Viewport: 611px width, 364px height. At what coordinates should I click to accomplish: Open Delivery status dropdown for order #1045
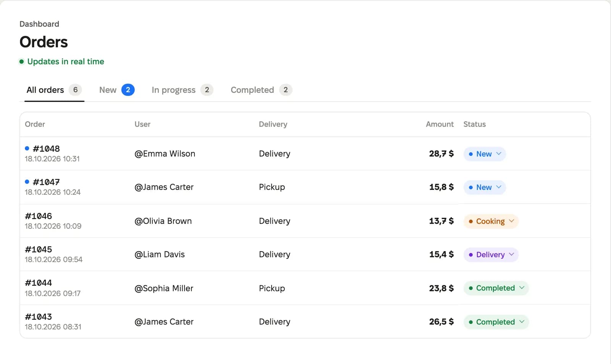pyautogui.click(x=491, y=255)
